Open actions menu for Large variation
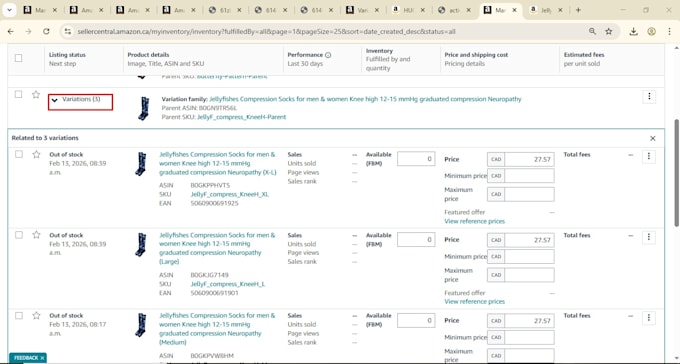 649,237
